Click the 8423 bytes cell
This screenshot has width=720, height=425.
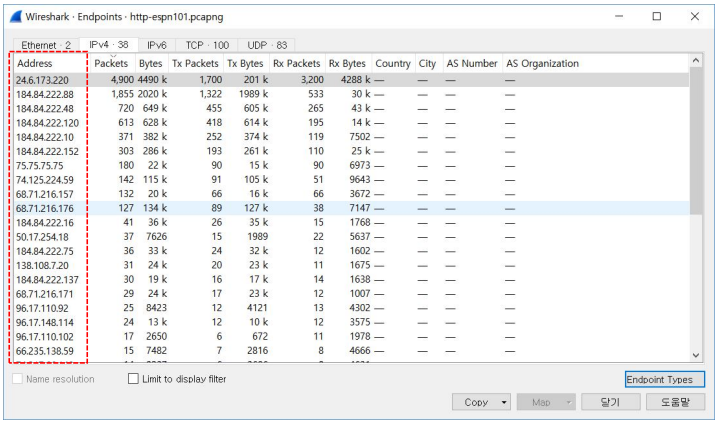coord(157,308)
